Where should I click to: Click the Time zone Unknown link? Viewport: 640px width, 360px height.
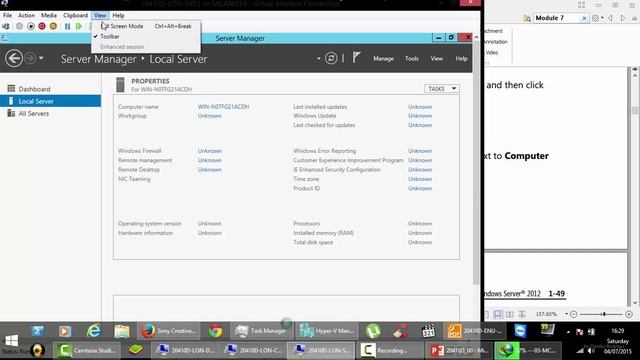tap(420, 179)
